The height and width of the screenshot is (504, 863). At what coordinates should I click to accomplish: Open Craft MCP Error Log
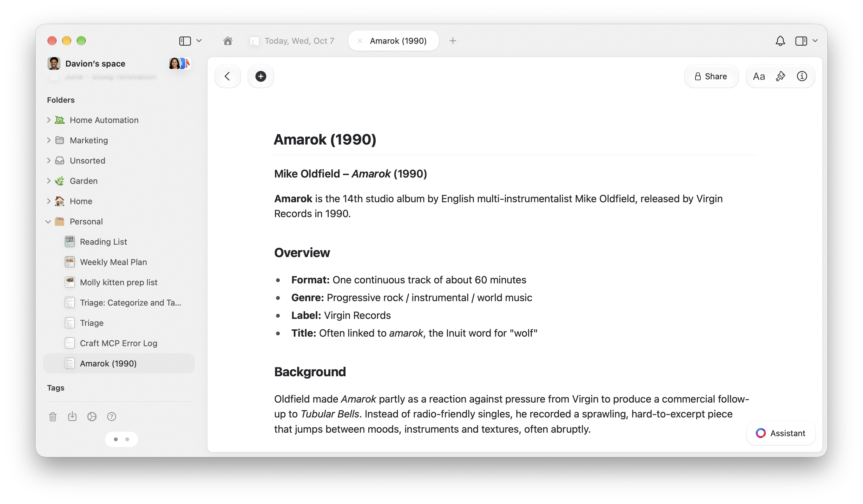119,343
